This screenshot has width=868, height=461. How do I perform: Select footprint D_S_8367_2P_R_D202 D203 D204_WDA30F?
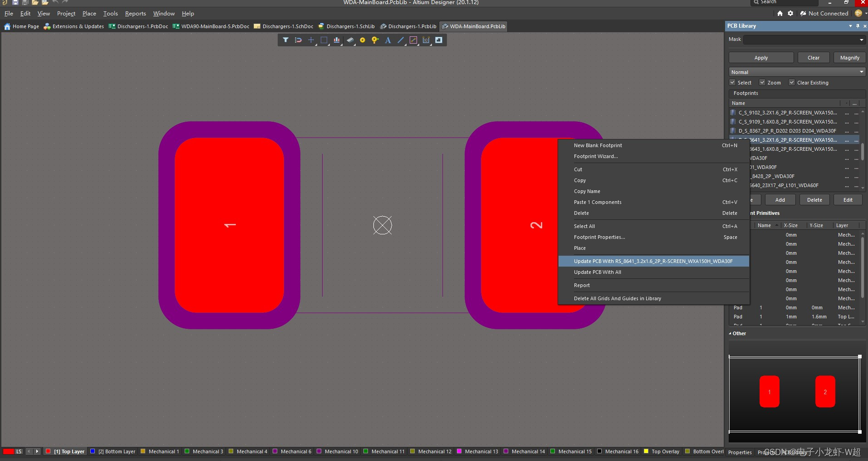pyautogui.click(x=794, y=131)
